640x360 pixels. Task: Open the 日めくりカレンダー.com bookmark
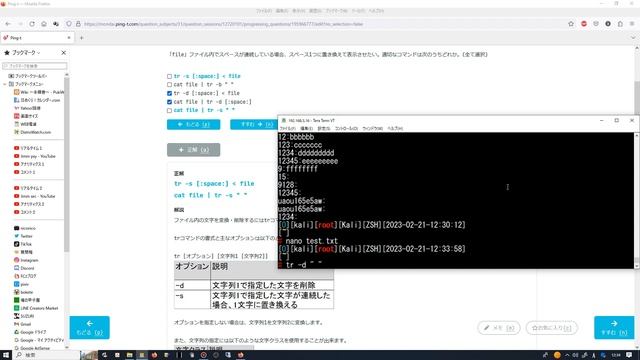point(37,100)
